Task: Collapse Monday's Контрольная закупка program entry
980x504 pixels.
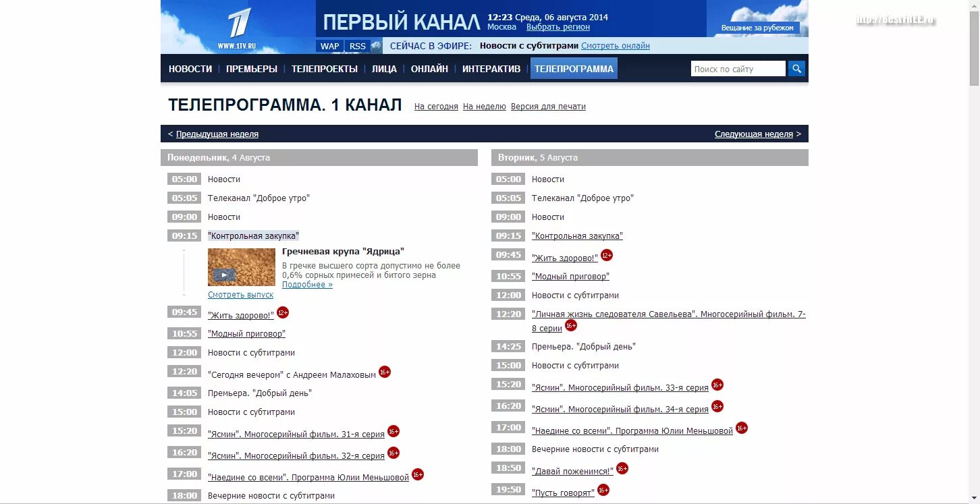Action: coord(253,235)
